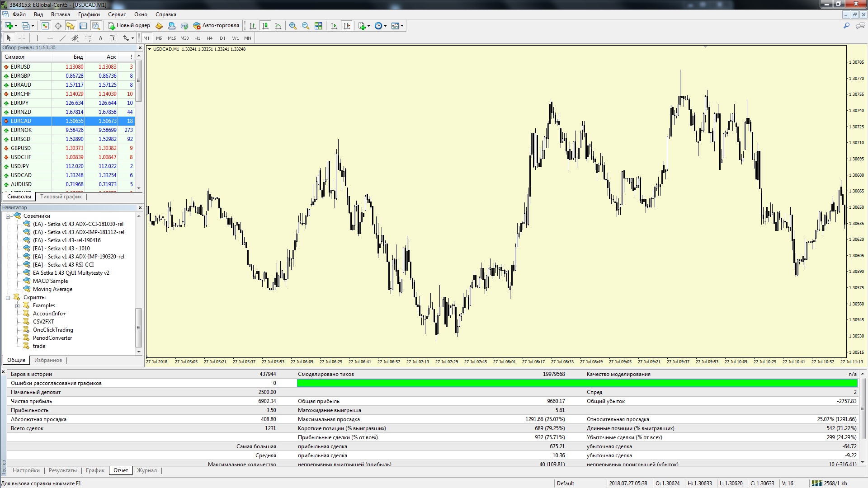Click the Strategy Tester magnifier icon

pos(96,26)
